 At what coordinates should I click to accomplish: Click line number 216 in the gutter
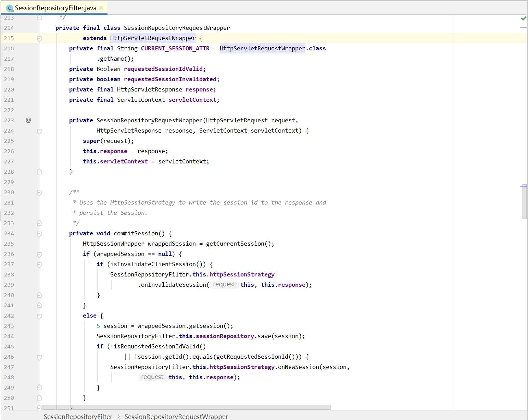(9, 48)
